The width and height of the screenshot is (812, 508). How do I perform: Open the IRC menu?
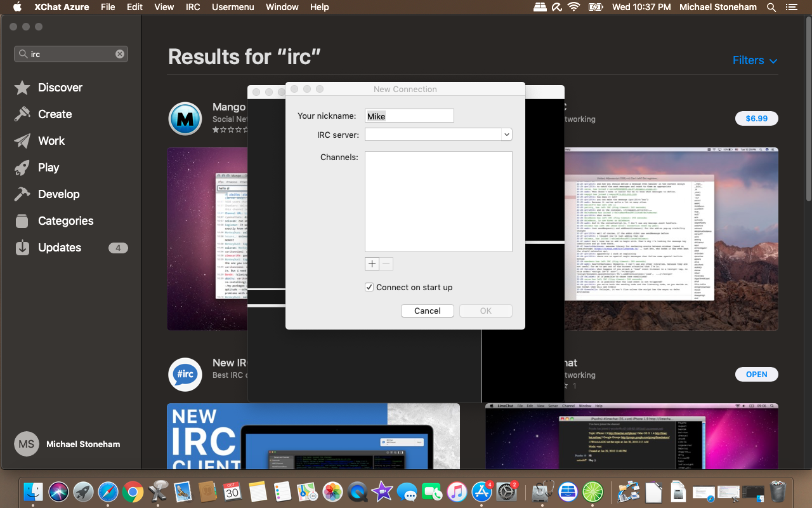[193, 7]
